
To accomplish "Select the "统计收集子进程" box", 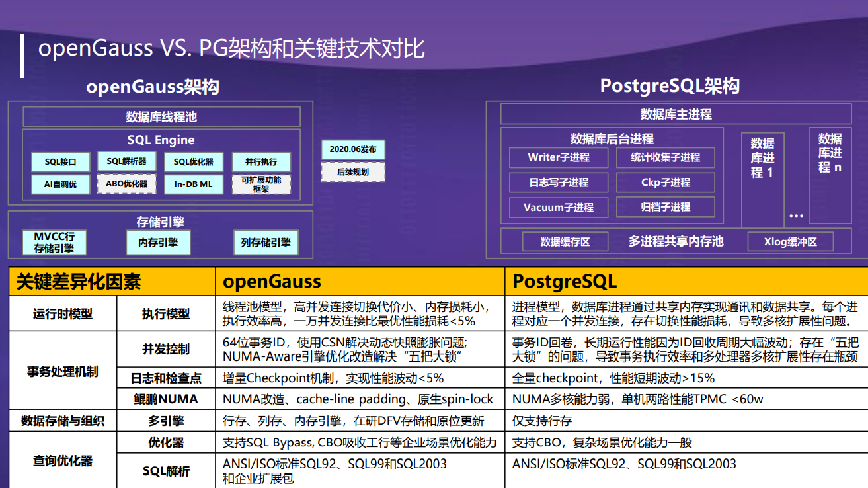I will tap(666, 157).
